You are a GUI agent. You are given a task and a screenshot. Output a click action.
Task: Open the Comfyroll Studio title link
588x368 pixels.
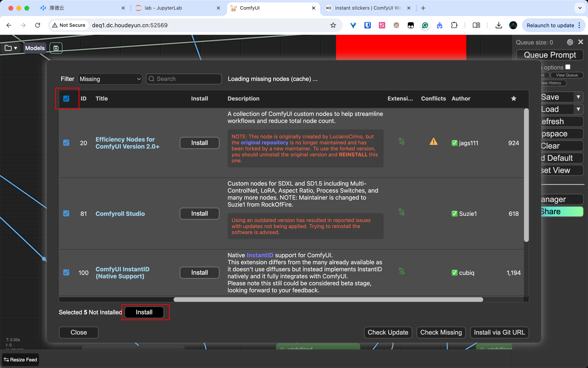(120, 214)
